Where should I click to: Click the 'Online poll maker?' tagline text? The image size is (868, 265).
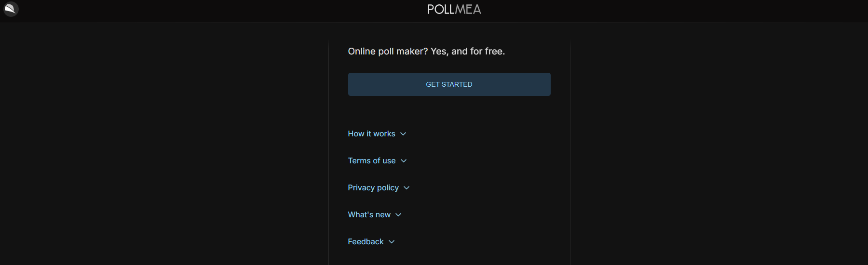click(x=388, y=52)
